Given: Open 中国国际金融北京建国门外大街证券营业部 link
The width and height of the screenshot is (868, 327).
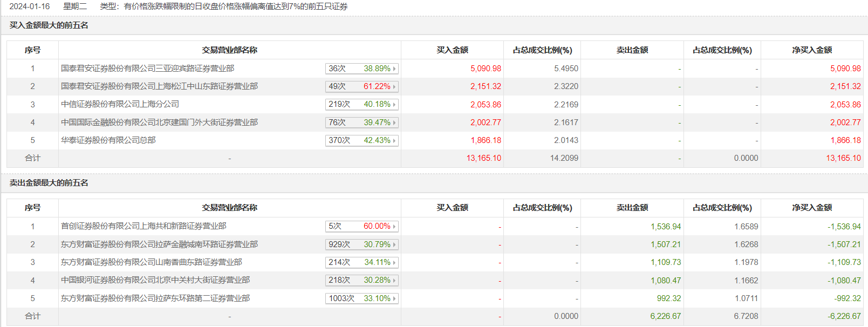Looking at the screenshot, I should click(x=159, y=122).
